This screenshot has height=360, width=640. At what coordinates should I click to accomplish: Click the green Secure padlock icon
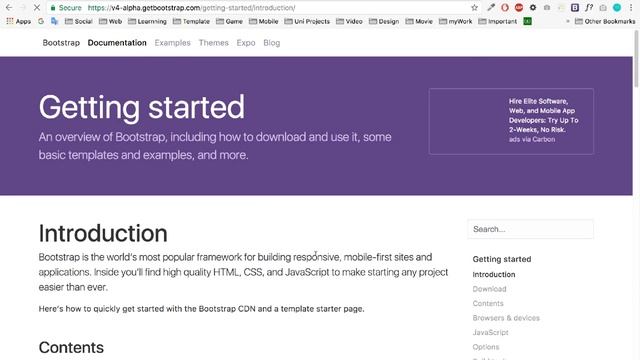[x=53, y=8]
